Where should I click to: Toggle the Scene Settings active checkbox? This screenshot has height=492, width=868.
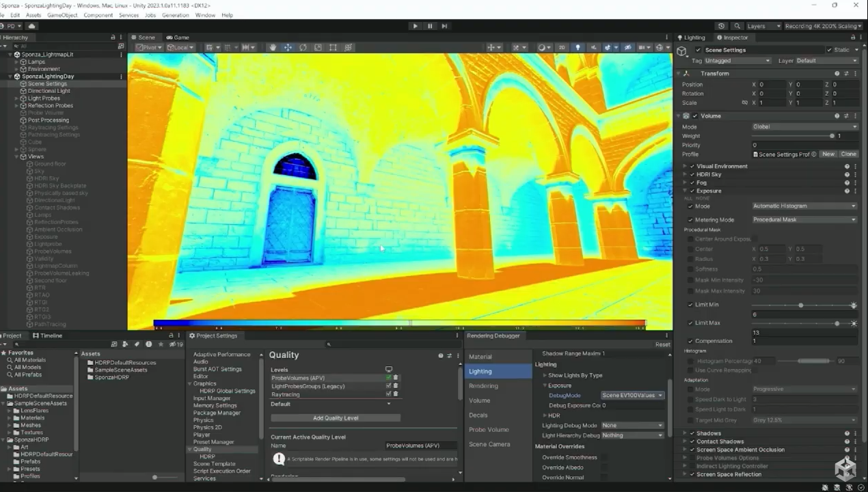point(698,50)
